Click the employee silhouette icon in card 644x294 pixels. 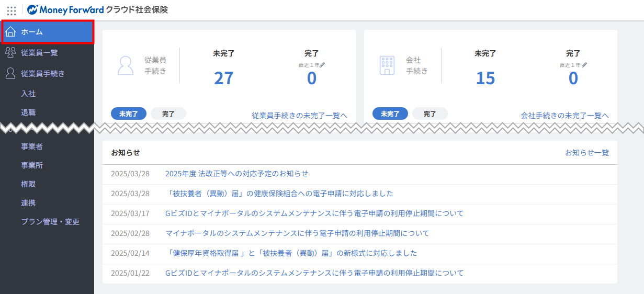point(126,65)
